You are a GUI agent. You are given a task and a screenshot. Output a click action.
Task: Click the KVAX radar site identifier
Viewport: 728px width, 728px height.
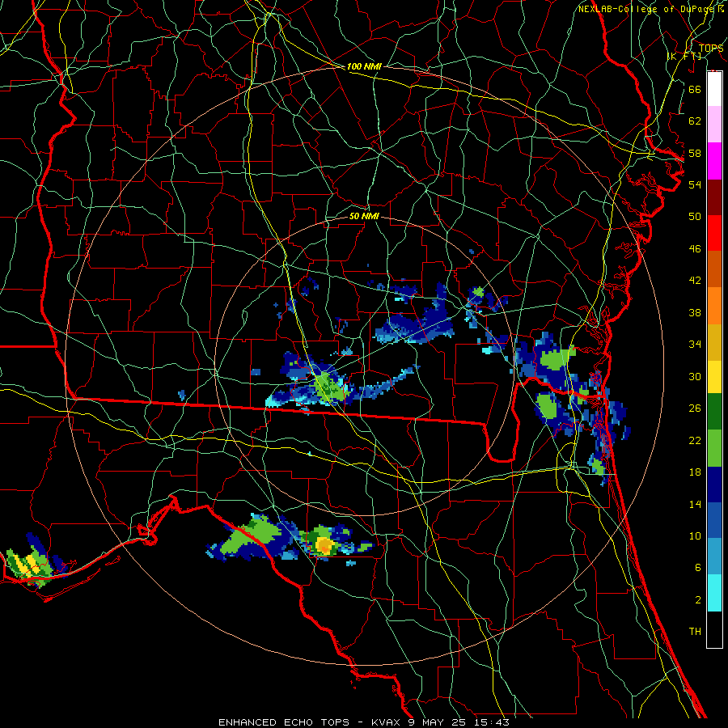click(x=387, y=722)
